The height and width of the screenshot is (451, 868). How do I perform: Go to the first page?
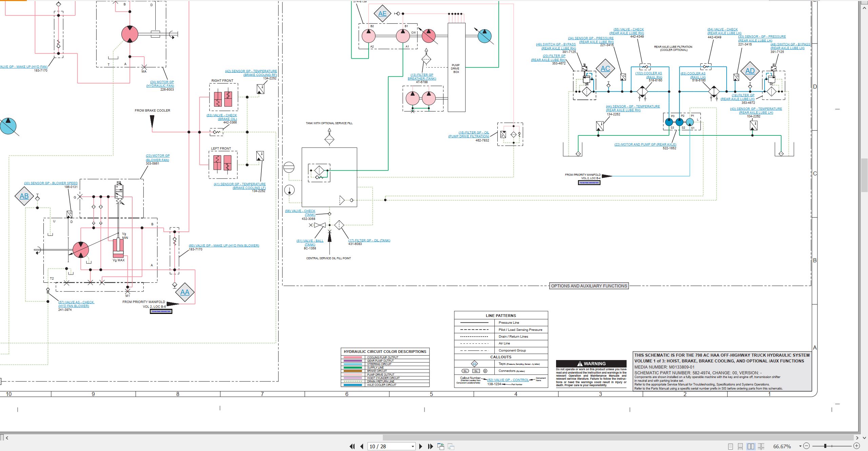pos(352,446)
